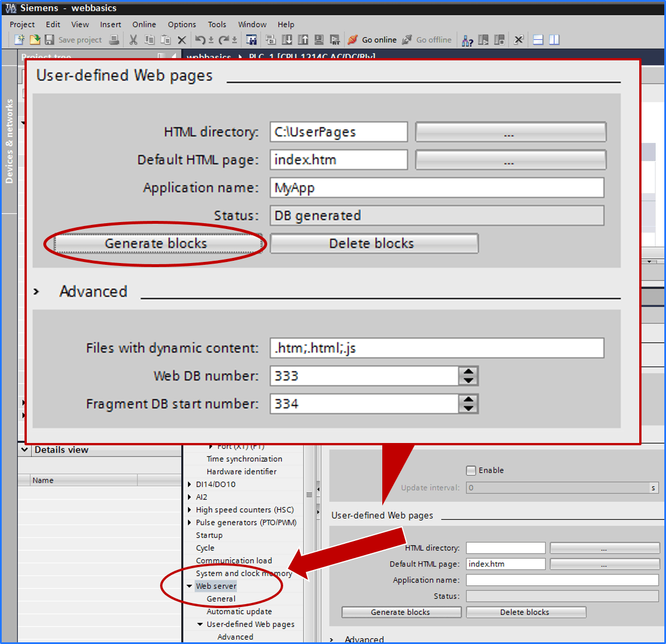666x644 pixels.
Task: Start simulation from the toolbar monitor icon
Action: click(319, 39)
